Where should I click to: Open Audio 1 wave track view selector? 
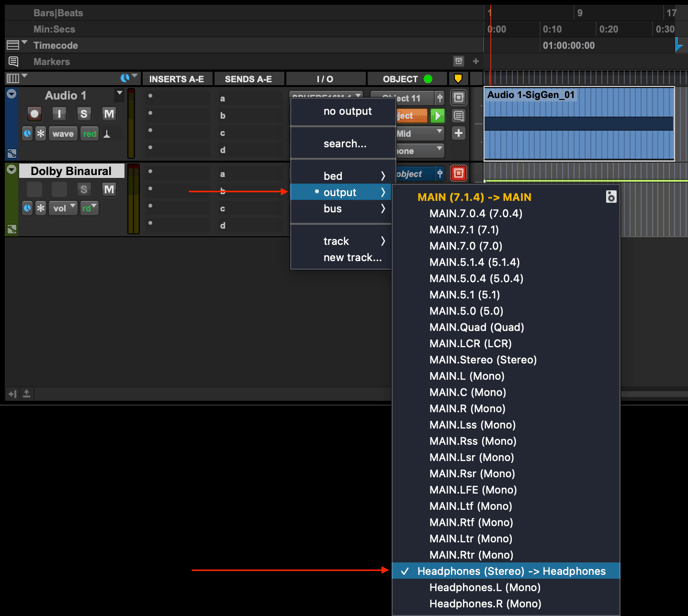[63, 133]
